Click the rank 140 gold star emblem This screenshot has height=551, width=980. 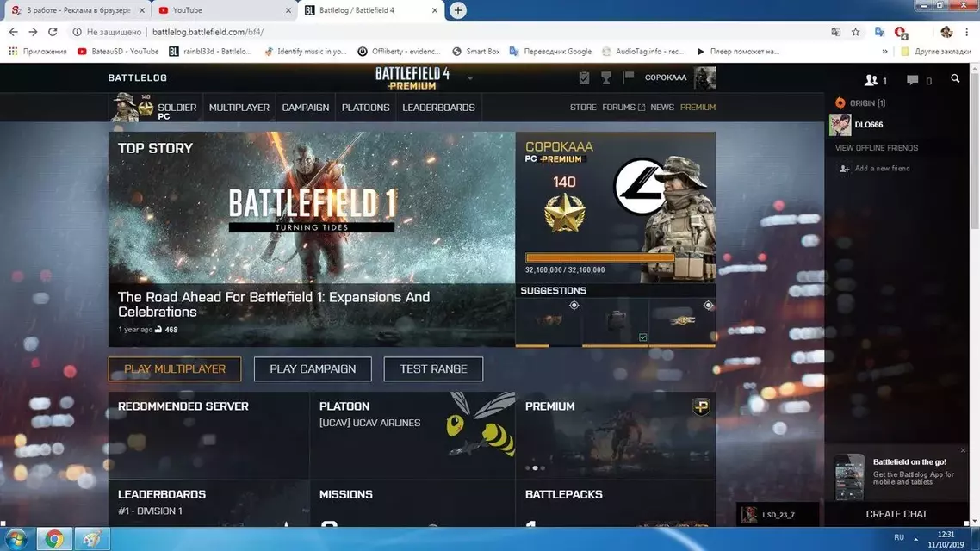pyautogui.click(x=564, y=213)
